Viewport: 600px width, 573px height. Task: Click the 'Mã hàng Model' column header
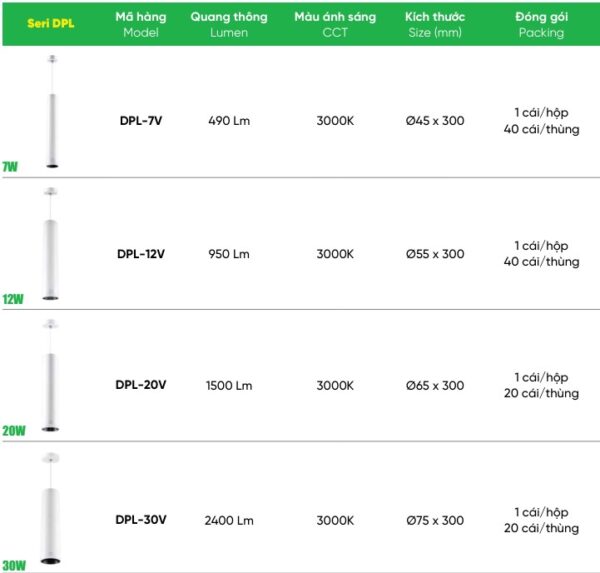(x=141, y=24)
